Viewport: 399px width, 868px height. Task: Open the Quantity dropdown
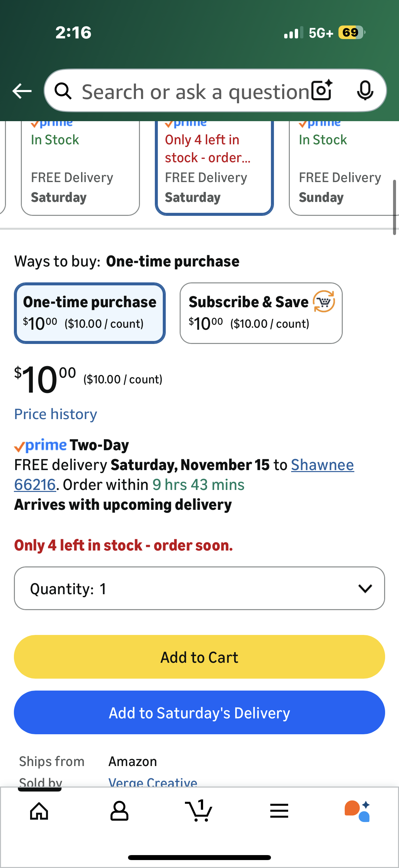(199, 588)
